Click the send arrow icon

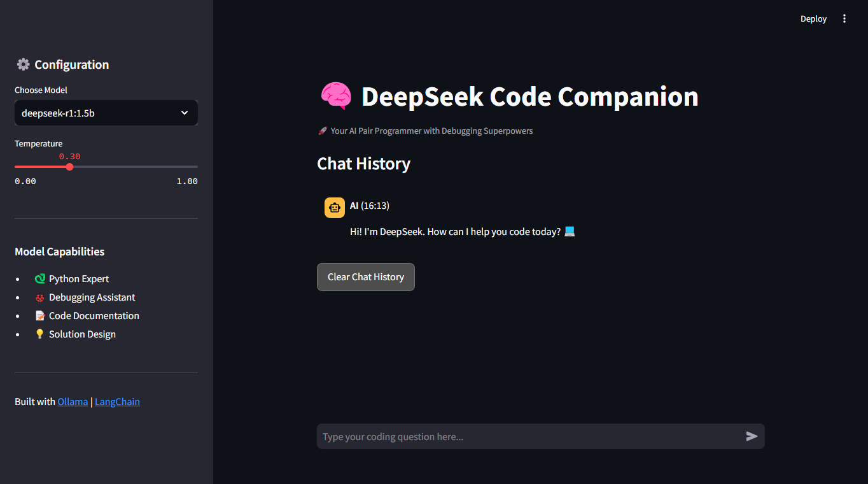pos(752,436)
